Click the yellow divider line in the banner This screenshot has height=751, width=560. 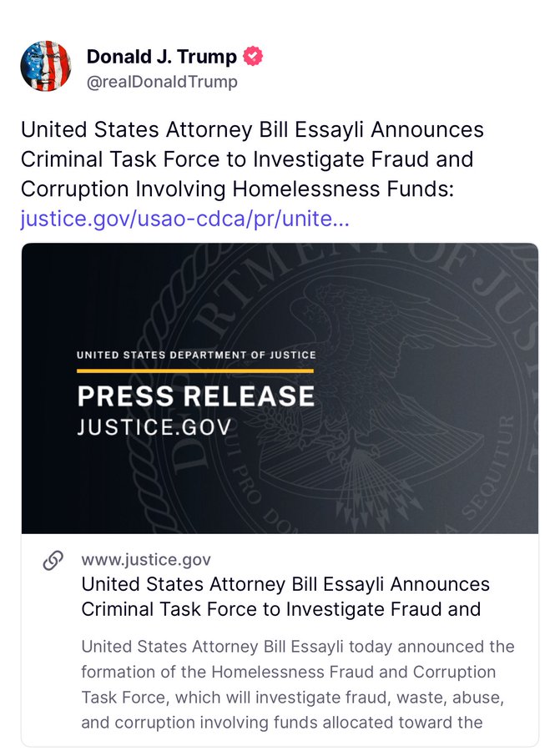point(195,370)
